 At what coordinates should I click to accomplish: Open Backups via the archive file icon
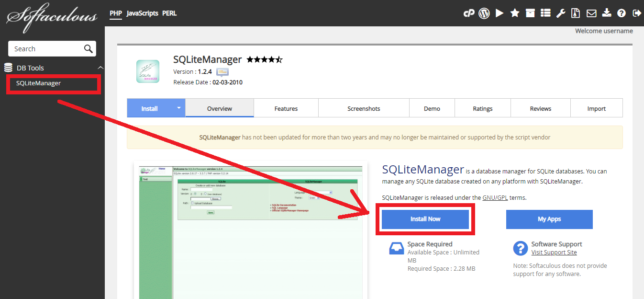click(575, 13)
